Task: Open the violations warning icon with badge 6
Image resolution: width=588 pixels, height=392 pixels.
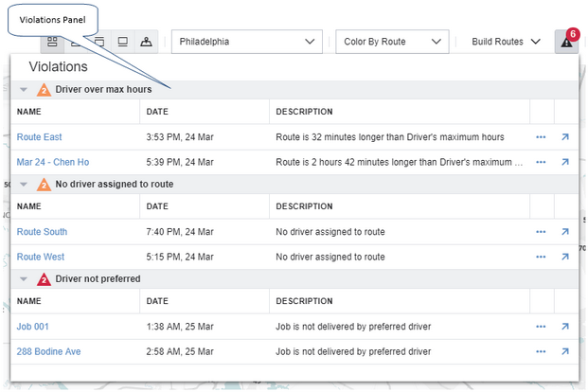Action: [x=566, y=42]
